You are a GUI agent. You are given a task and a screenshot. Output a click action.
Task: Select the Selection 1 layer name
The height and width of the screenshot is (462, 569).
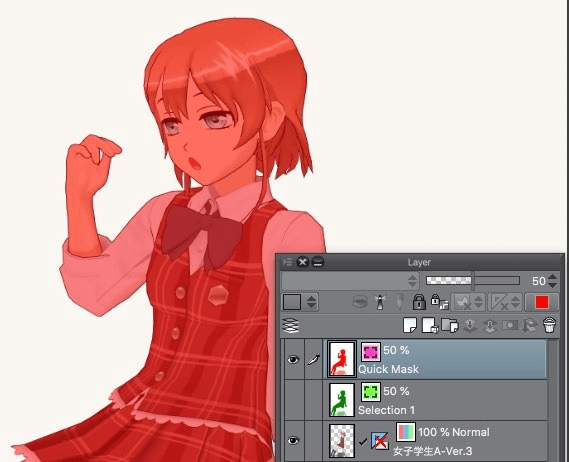click(386, 410)
